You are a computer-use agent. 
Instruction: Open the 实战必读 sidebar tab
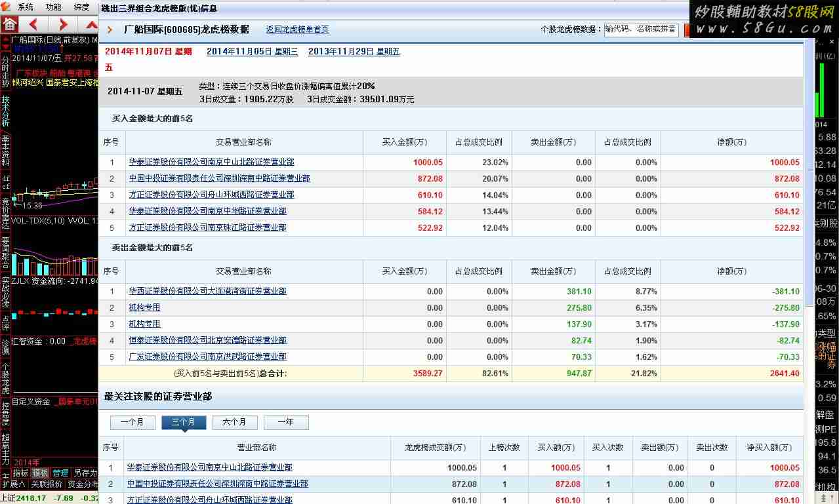[x=5, y=292]
